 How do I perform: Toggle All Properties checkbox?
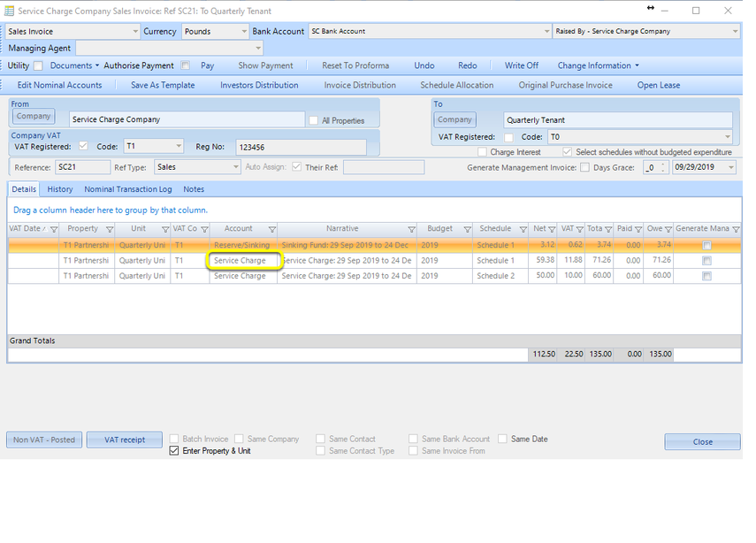313,120
